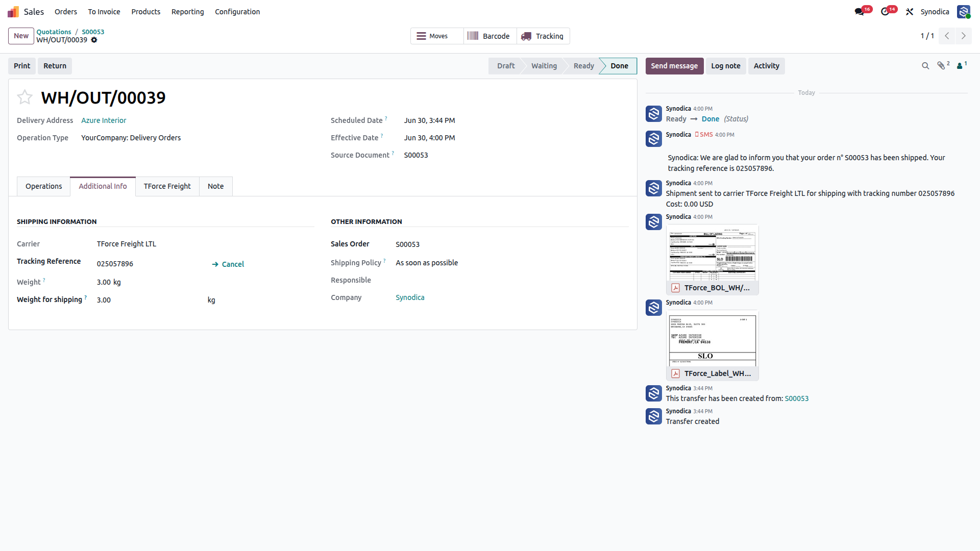Select the Draft status stage
This screenshot has height=551, width=980.
(x=506, y=66)
